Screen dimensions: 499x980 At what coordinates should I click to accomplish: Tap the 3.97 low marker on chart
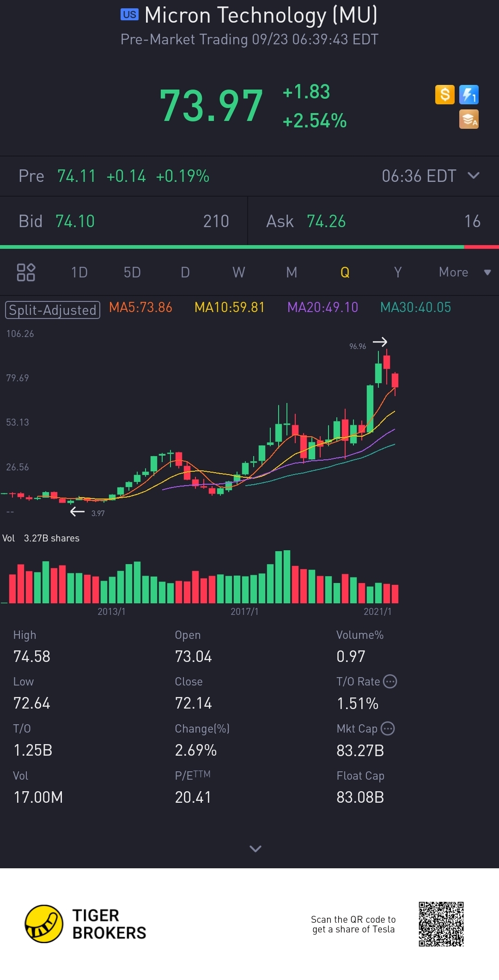(x=98, y=513)
